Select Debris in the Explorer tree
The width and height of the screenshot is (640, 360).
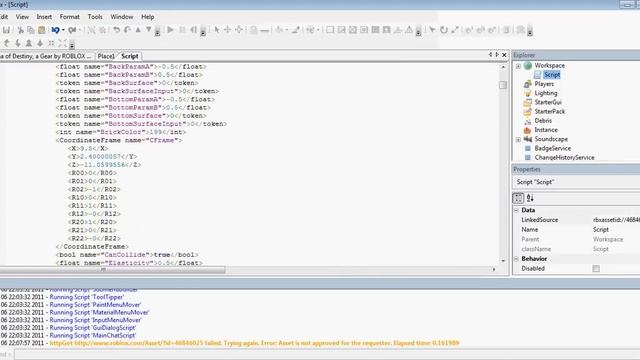coord(543,121)
